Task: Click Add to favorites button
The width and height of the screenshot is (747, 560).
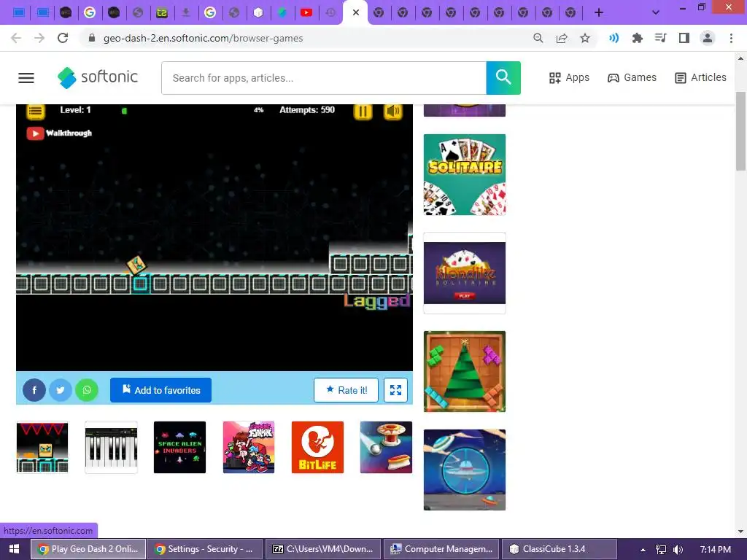Action: coord(160,390)
